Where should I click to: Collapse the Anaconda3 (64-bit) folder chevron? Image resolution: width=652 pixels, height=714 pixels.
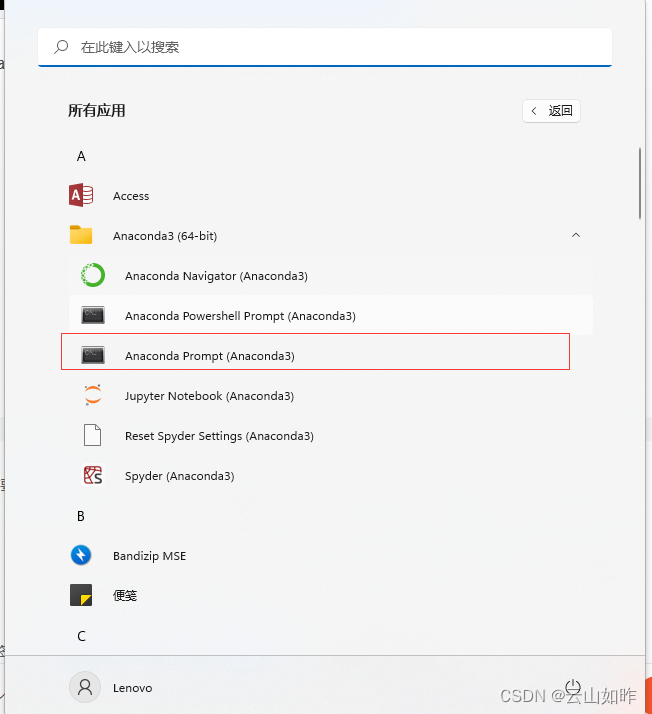click(x=576, y=235)
